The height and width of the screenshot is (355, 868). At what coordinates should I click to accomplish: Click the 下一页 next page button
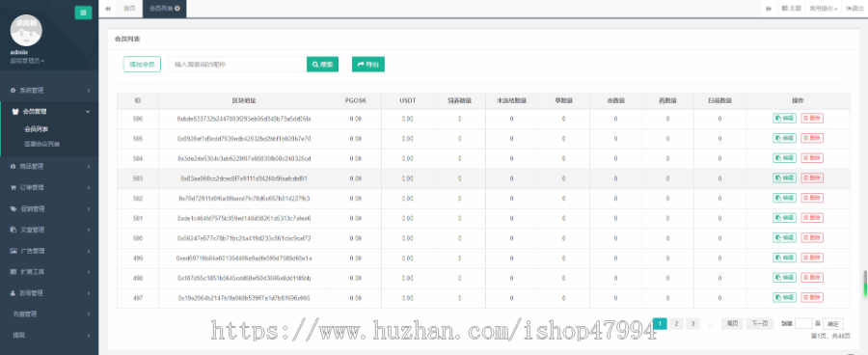[x=760, y=323]
